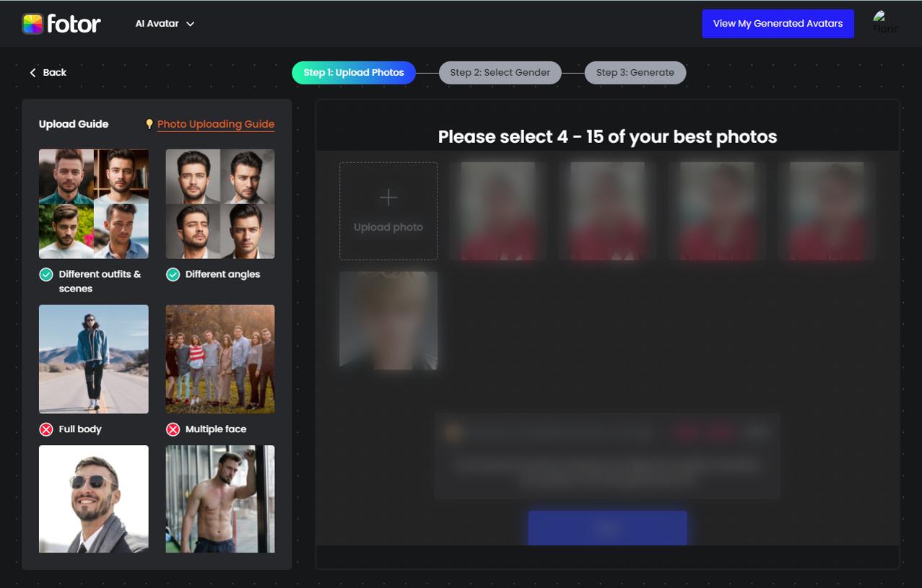This screenshot has height=588, width=922.
Task: Click the green checkmark beside Different angles
Action: tap(173, 274)
